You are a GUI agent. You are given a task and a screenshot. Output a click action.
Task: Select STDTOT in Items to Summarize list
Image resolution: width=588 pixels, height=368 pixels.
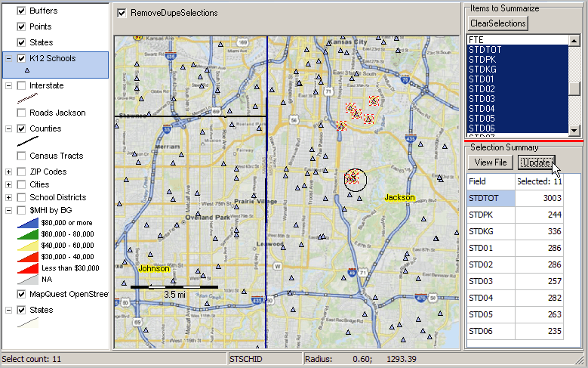pyautogui.click(x=518, y=50)
